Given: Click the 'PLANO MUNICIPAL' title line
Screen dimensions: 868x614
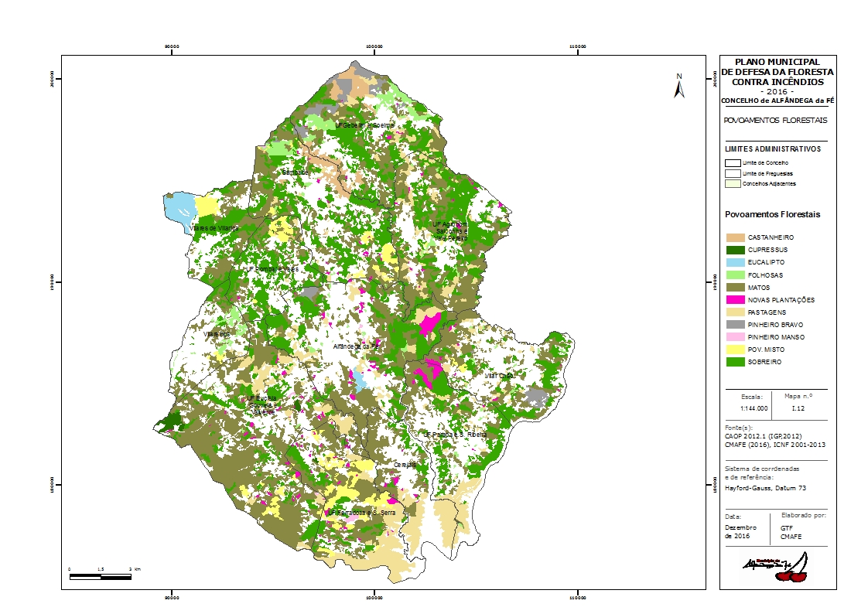Looking at the screenshot, I should tap(777, 62).
